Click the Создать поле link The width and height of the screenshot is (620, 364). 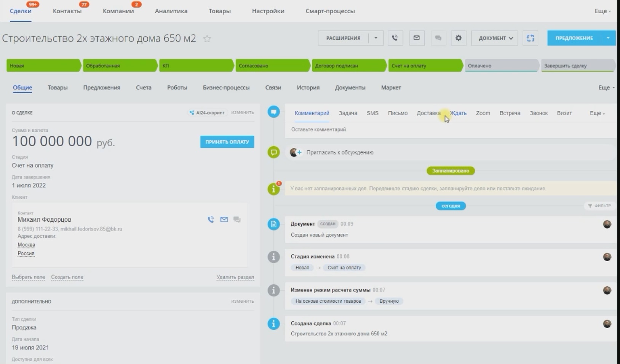[x=67, y=277]
